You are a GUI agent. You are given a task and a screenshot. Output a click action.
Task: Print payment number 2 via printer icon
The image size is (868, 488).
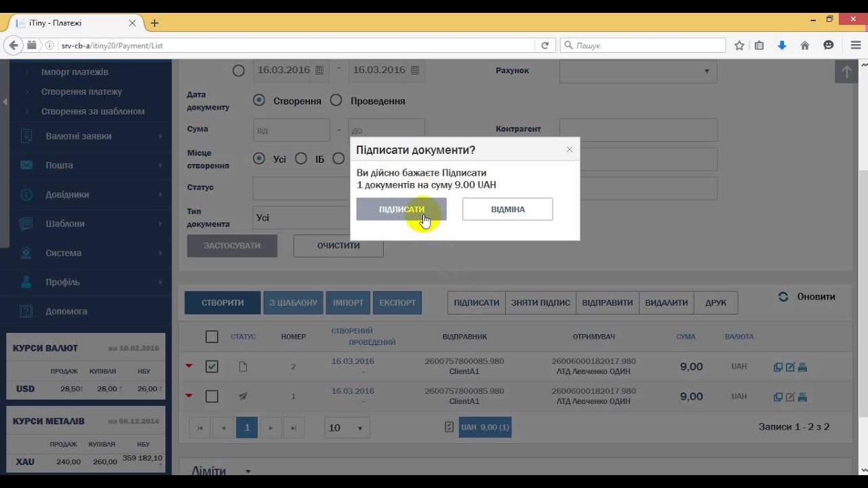802,367
